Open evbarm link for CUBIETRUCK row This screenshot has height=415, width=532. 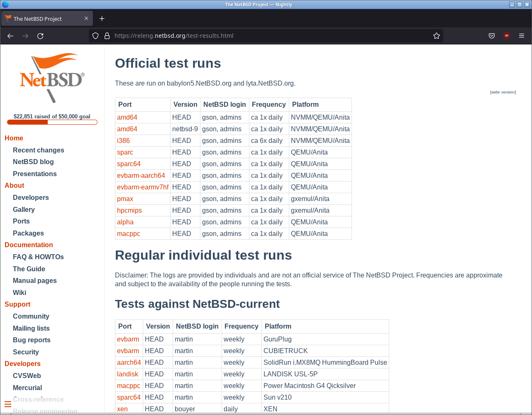click(x=128, y=351)
